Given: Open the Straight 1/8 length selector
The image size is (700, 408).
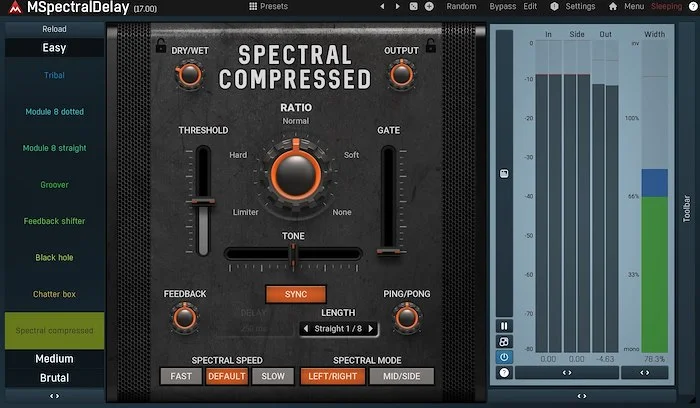Looking at the screenshot, I should (x=338, y=329).
